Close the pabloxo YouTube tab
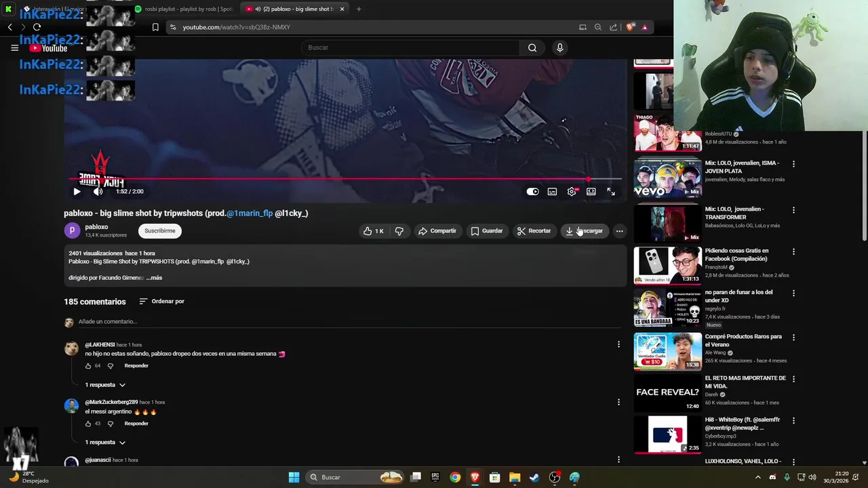Viewport: 868px width, 488px height. click(342, 9)
